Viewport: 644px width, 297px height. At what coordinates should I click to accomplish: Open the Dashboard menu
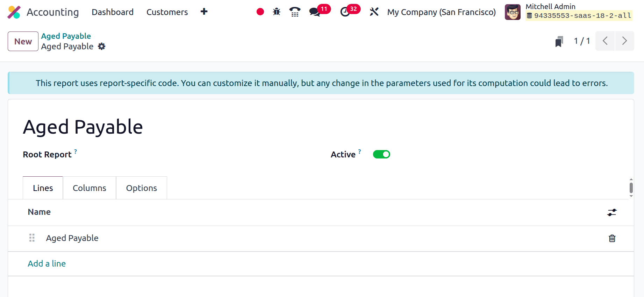click(x=113, y=12)
